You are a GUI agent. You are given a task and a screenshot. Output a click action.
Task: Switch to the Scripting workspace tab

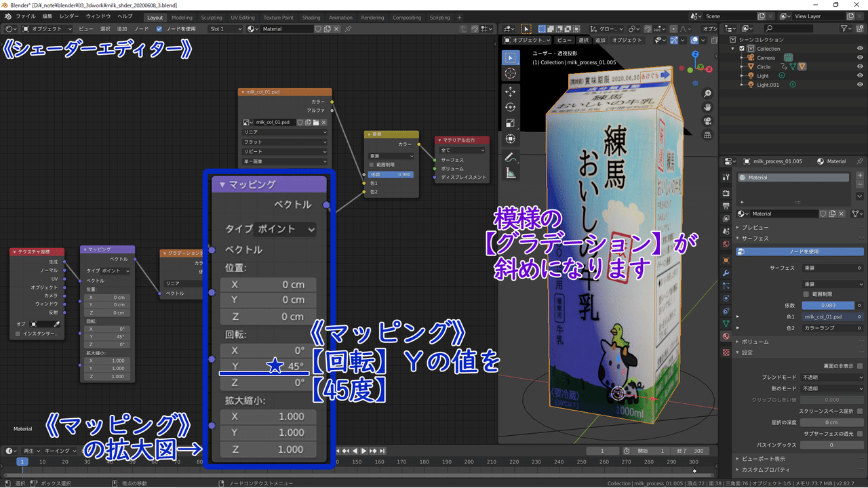(x=440, y=18)
